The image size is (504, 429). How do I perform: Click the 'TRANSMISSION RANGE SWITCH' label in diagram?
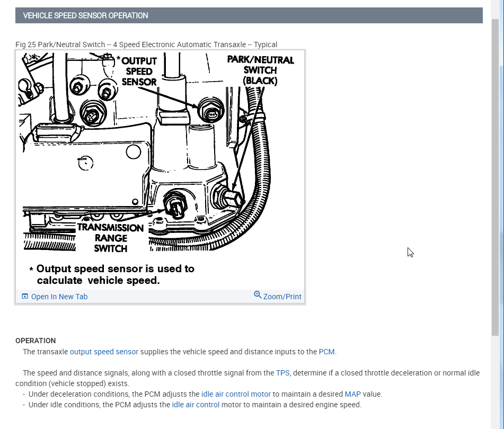point(111,238)
